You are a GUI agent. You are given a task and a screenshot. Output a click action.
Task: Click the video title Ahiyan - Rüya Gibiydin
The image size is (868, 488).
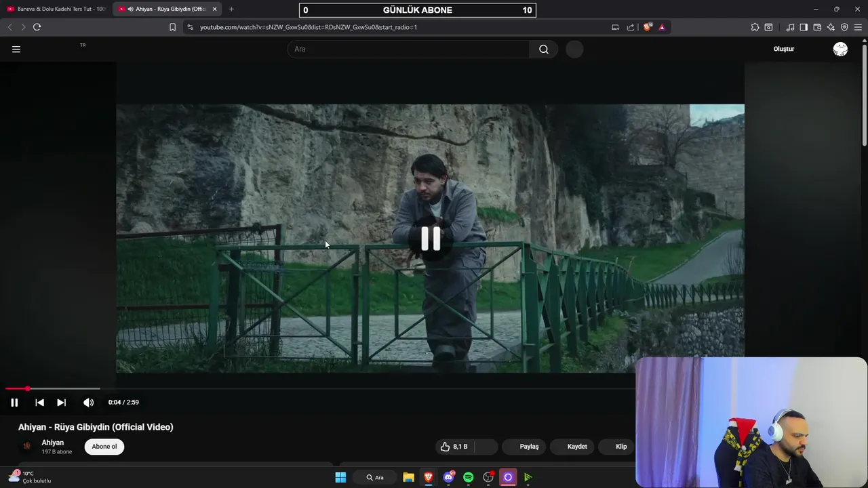[x=96, y=427]
